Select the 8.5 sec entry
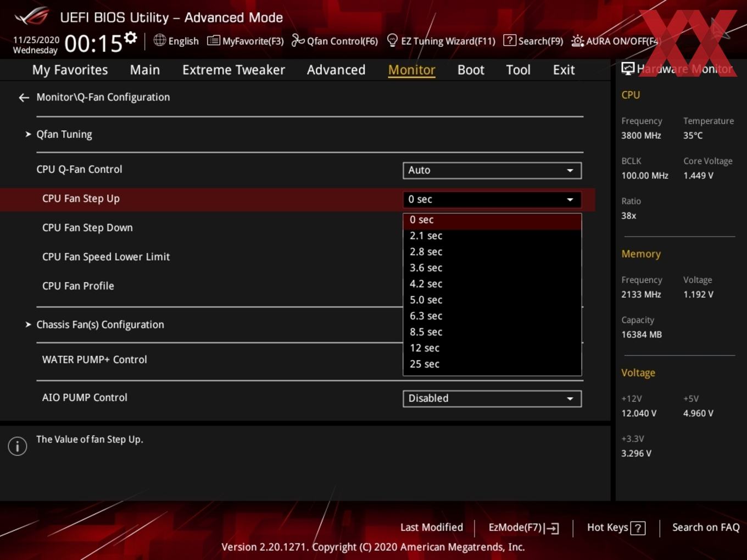Viewport: 747px width, 560px height. pyautogui.click(x=492, y=332)
